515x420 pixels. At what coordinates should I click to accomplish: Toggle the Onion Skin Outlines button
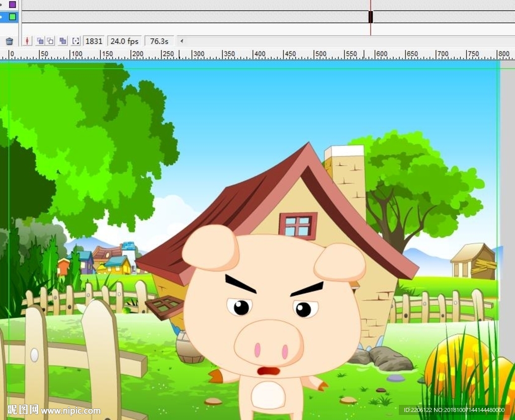(x=50, y=41)
